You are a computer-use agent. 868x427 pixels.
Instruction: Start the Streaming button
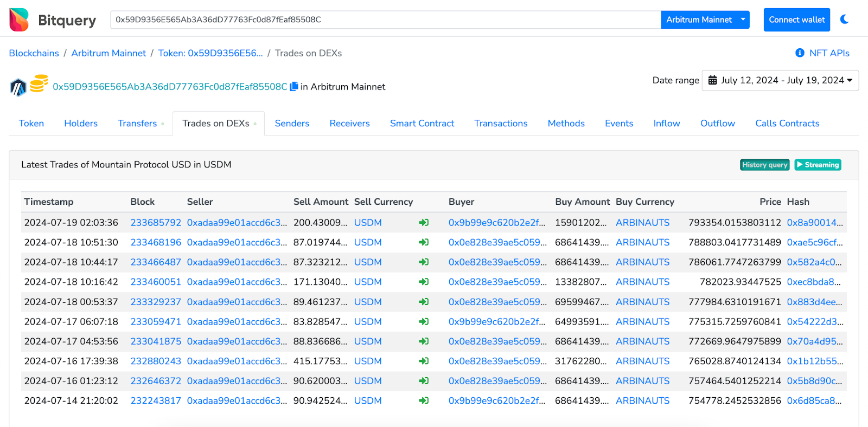pos(818,165)
